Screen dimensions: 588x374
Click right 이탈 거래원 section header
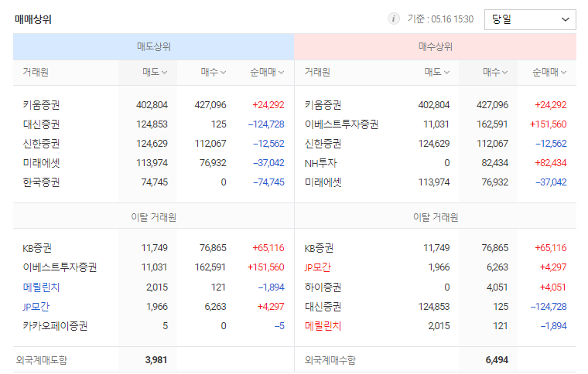coord(436,217)
